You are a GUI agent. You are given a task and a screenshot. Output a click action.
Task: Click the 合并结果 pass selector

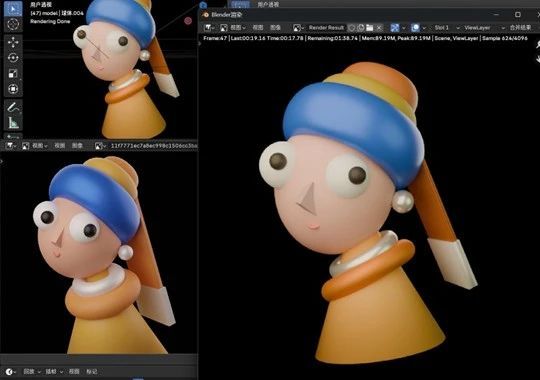coord(521,28)
